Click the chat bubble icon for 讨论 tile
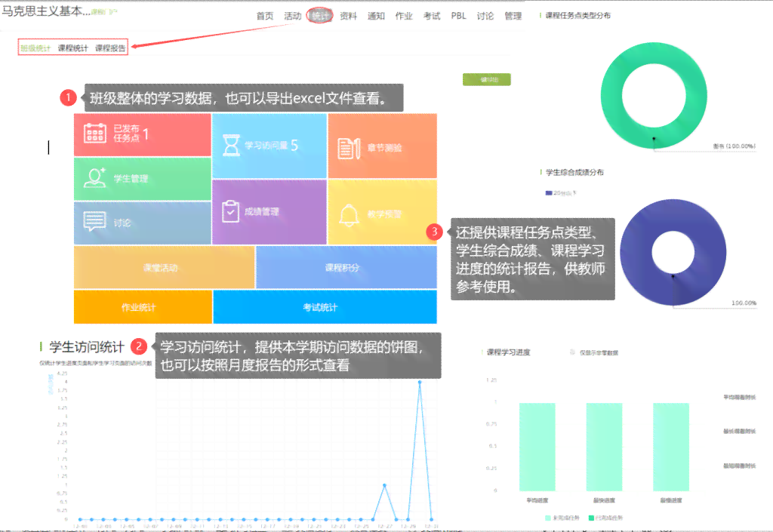Image resolution: width=773 pixels, height=532 pixels. tap(94, 222)
